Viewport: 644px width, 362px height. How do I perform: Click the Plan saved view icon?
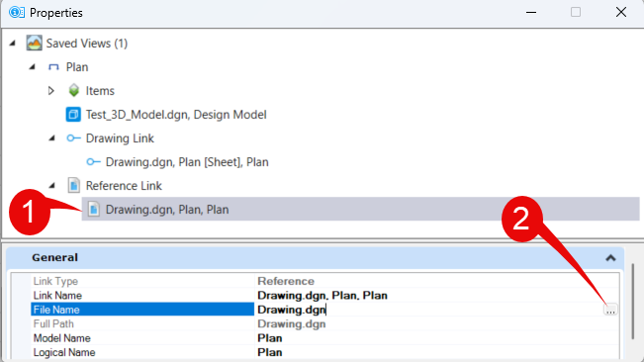(53, 67)
